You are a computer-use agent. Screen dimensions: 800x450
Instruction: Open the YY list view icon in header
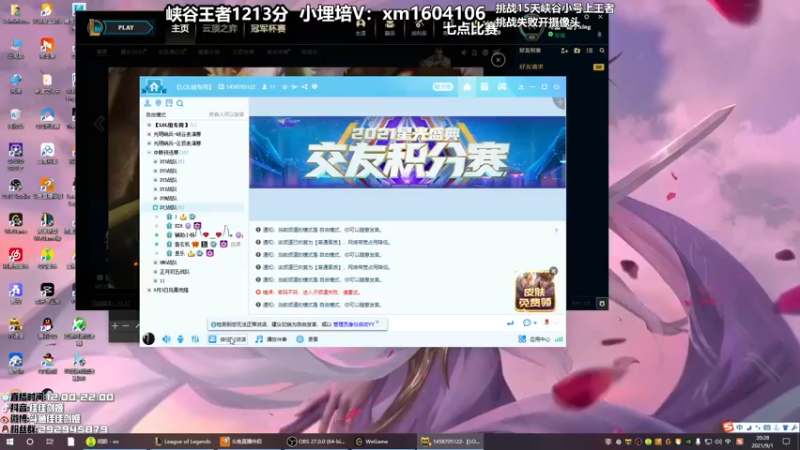coord(484,87)
